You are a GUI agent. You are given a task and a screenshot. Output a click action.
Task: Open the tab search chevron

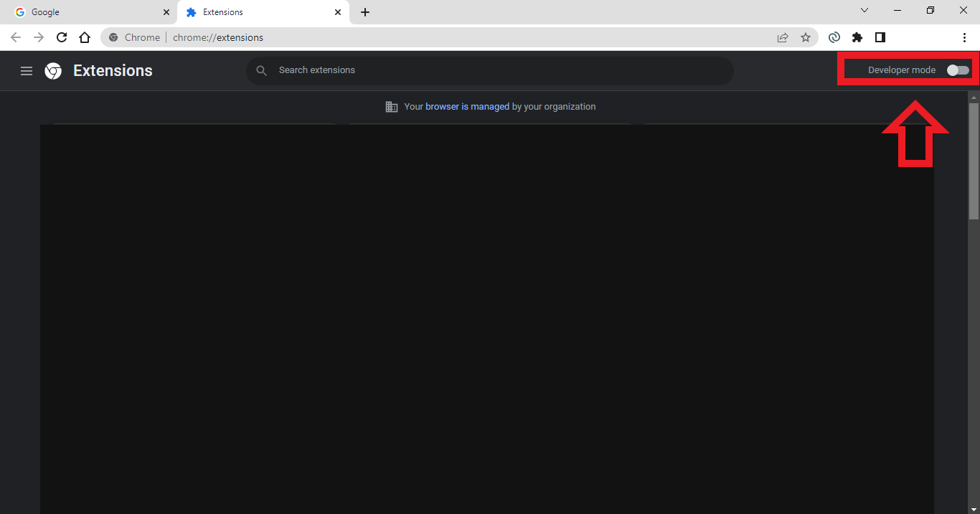(864, 10)
